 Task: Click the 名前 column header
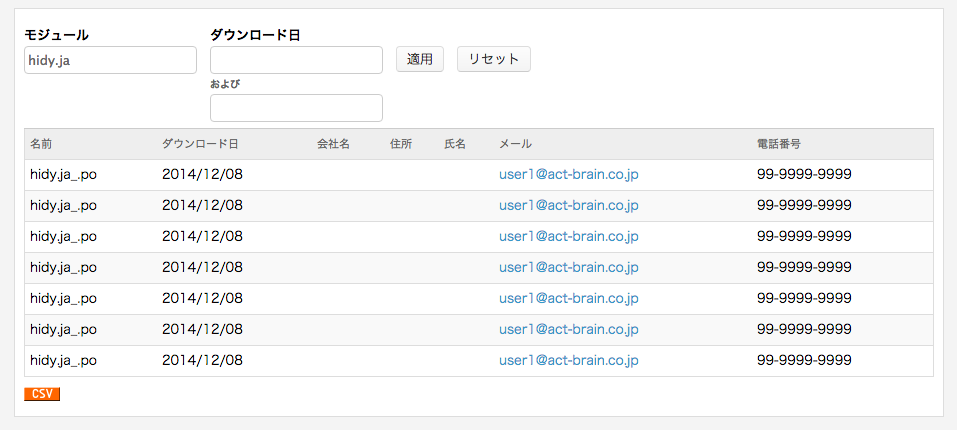pos(41,144)
